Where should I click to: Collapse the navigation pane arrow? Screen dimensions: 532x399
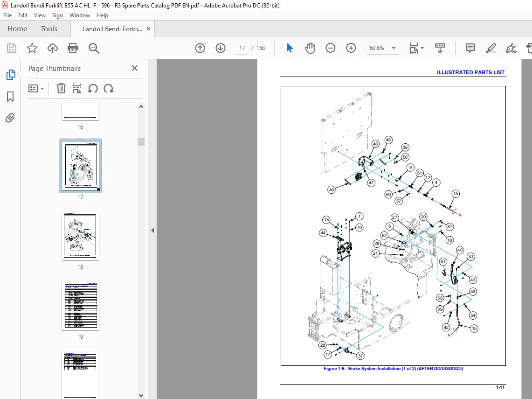152,230
